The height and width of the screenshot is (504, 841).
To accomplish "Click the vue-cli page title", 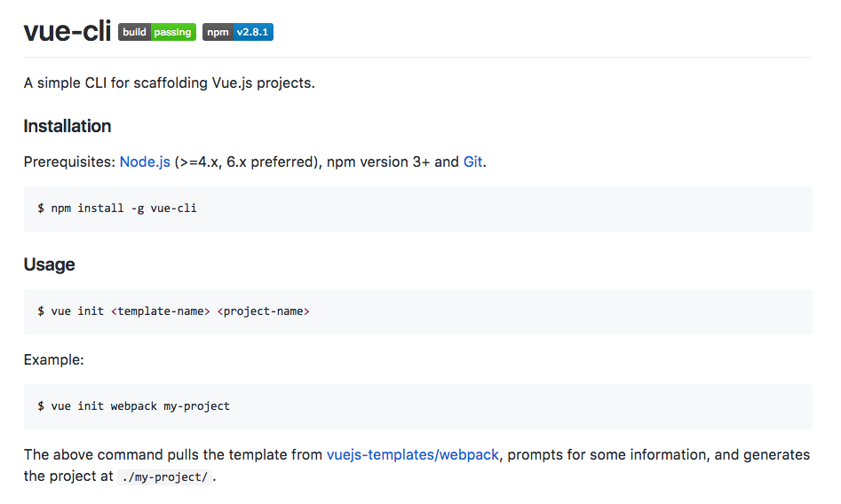I will click(x=67, y=31).
